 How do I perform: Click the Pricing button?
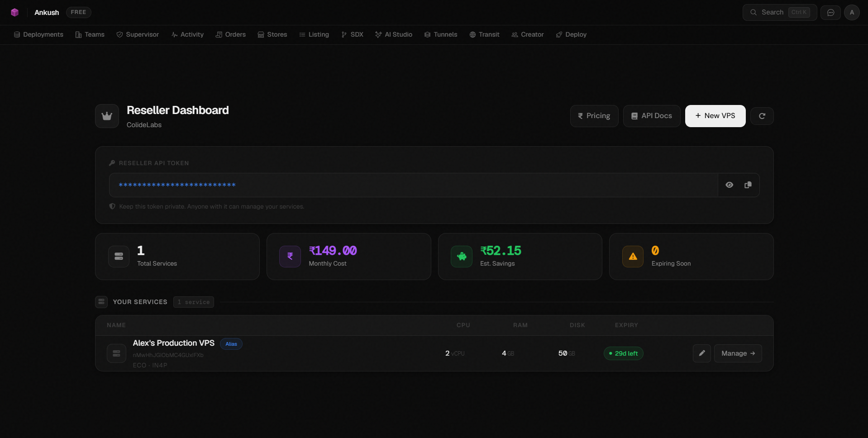point(594,116)
